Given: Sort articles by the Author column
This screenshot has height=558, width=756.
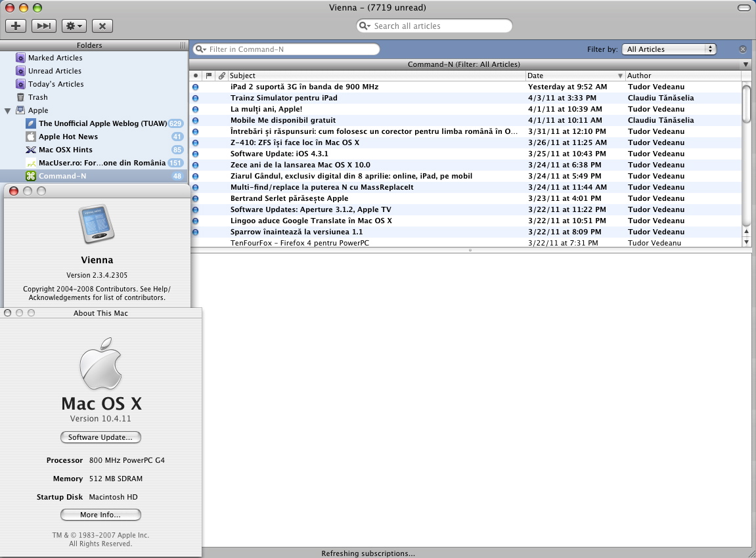Looking at the screenshot, I should (682, 75).
